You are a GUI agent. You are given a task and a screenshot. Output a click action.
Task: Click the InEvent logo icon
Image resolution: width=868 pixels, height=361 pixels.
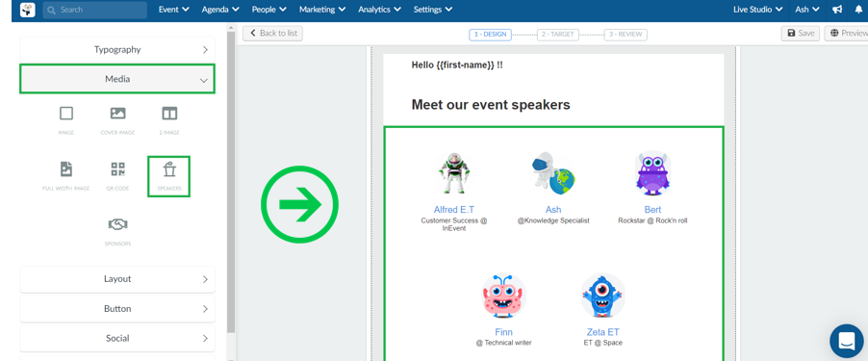point(27,10)
